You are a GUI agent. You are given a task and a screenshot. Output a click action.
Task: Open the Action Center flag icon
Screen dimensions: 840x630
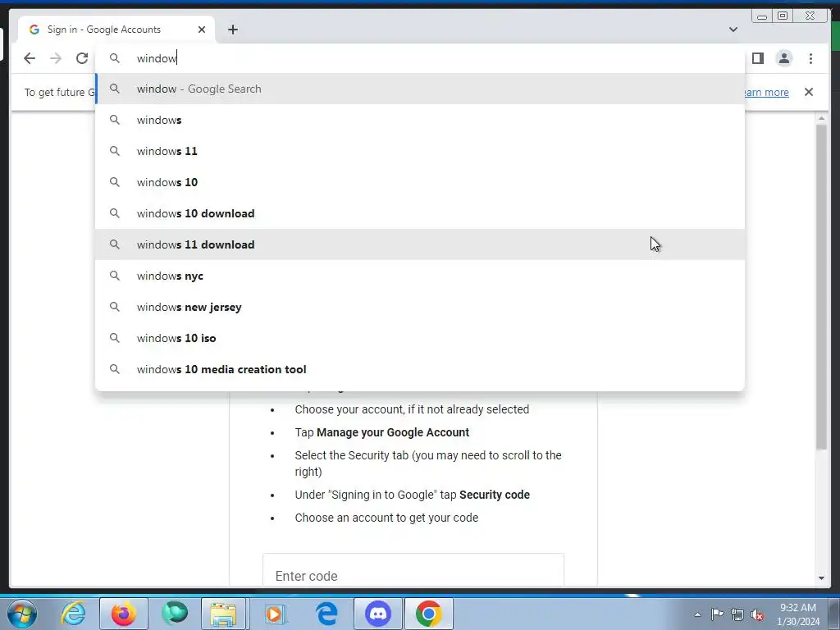point(717,614)
